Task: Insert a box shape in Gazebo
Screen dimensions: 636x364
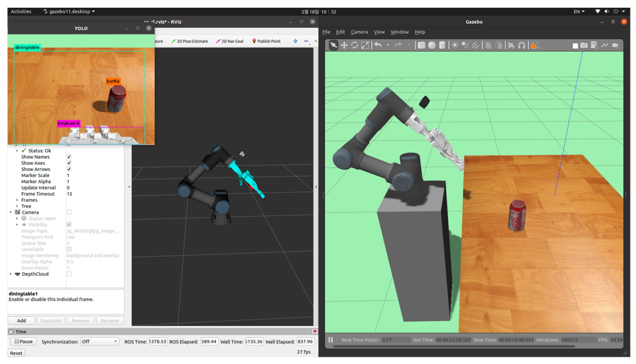Action: pos(421,45)
